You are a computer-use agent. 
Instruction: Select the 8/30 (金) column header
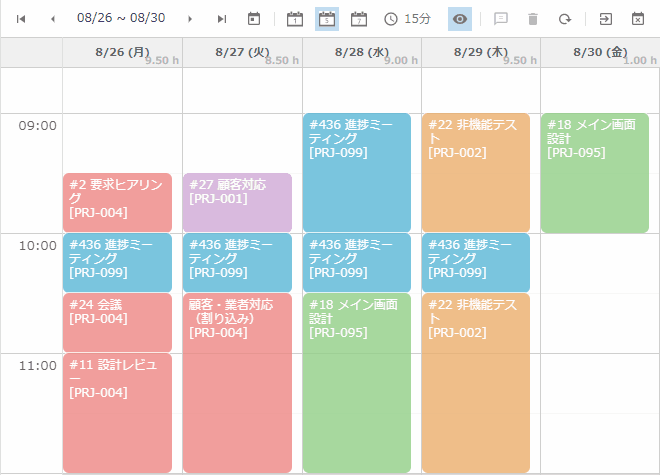[600, 52]
